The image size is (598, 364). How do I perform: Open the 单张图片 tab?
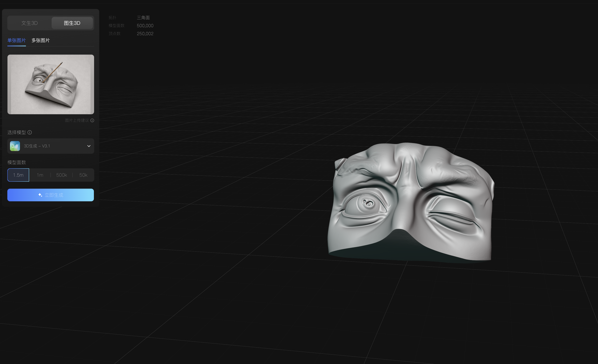pyautogui.click(x=16, y=40)
